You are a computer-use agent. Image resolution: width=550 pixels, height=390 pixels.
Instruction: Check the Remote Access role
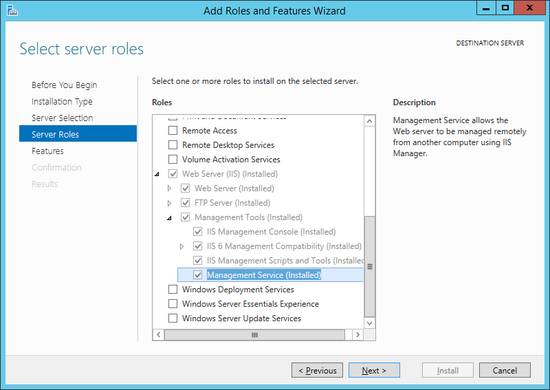tap(173, 130)
